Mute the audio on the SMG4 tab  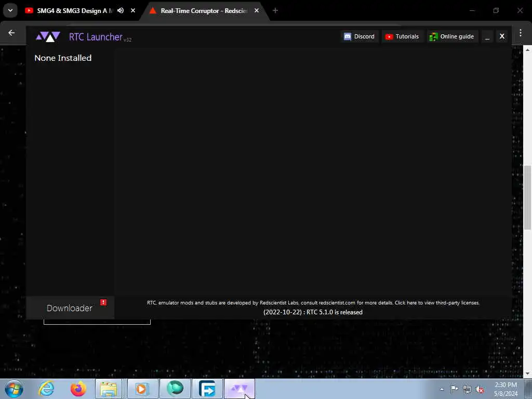click(121, 10)
